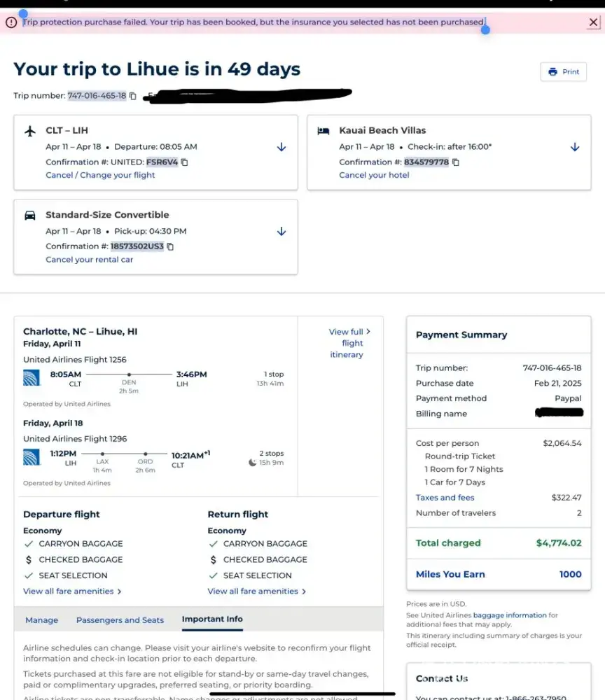Expand the CLT – LIH flight details arrow

pyautogui.click(x=281, y=147)
